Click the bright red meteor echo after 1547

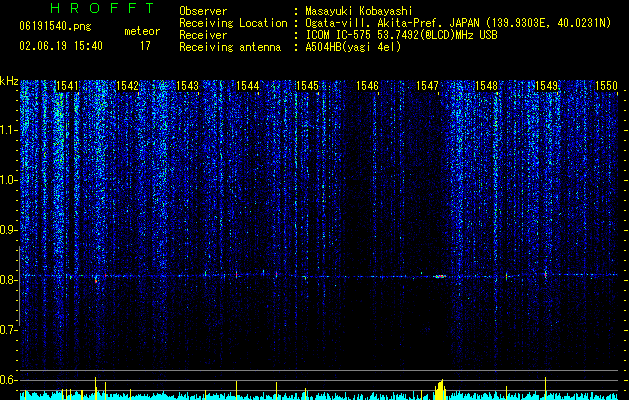[440, 276]
